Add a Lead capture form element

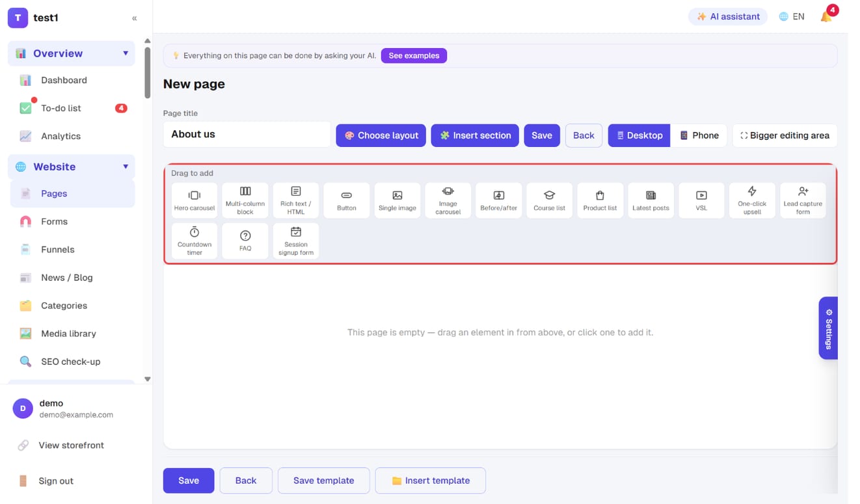point(803,200)
